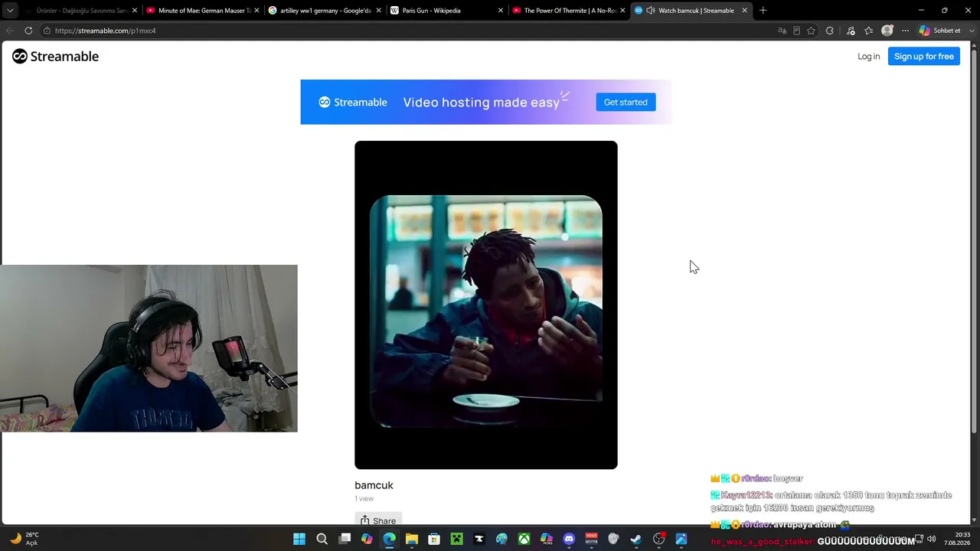Play the bamcuk video

click(x=485, y=305)
